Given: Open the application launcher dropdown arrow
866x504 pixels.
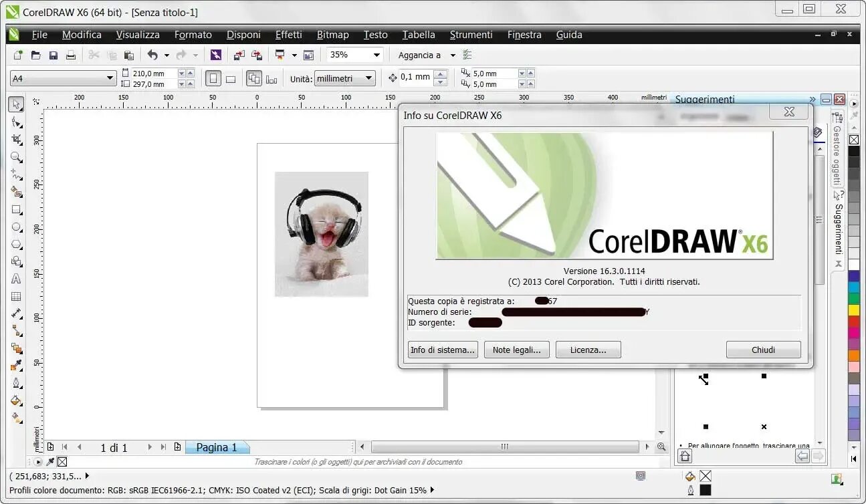Looking at the screenshot, I should [294, 55].
